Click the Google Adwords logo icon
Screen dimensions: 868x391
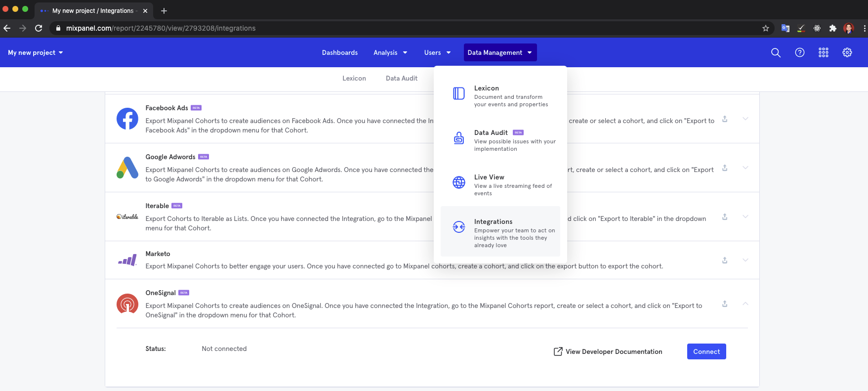coord(127,168)
